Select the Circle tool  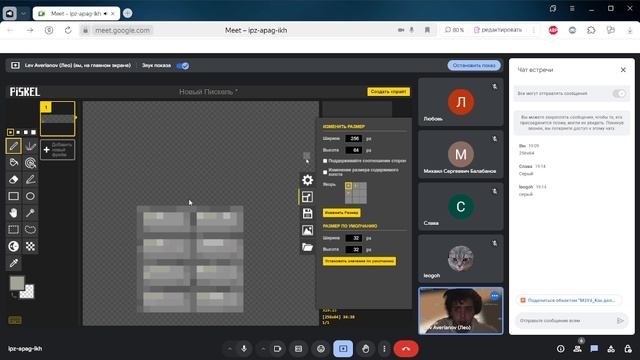pyautogui.click(x=30, y=196)
